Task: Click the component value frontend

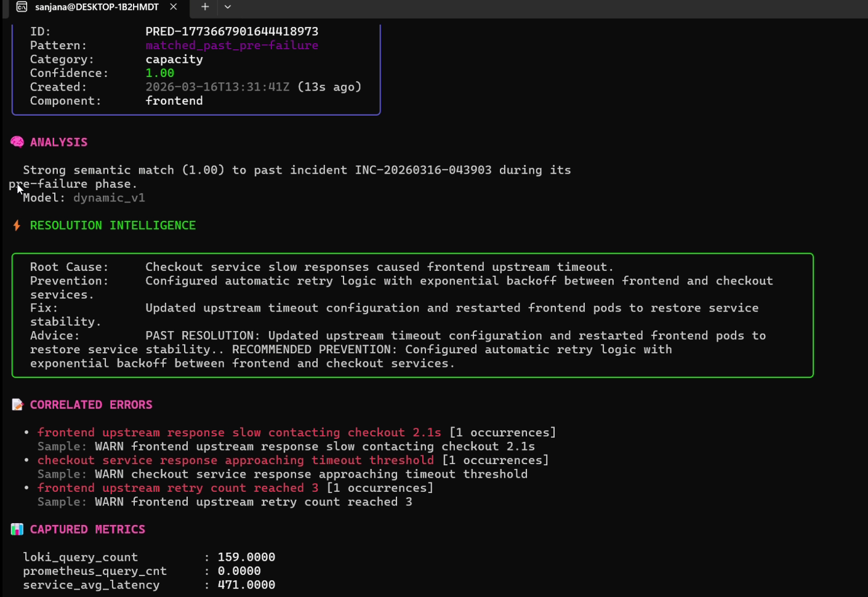Action: pyautogui.click(x=174, y=100)
